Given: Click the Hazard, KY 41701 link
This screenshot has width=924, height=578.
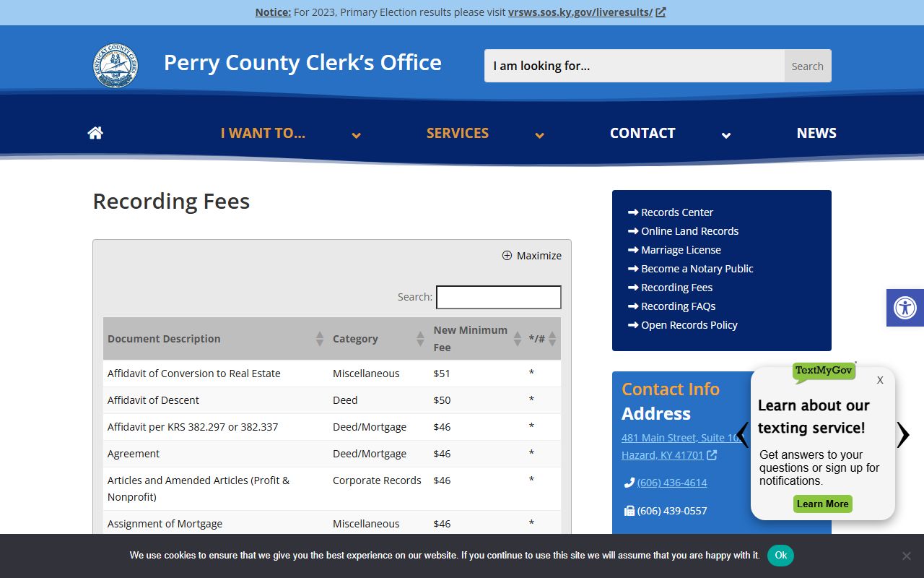Looking at the screenshot, I should (x=663, y=455).
